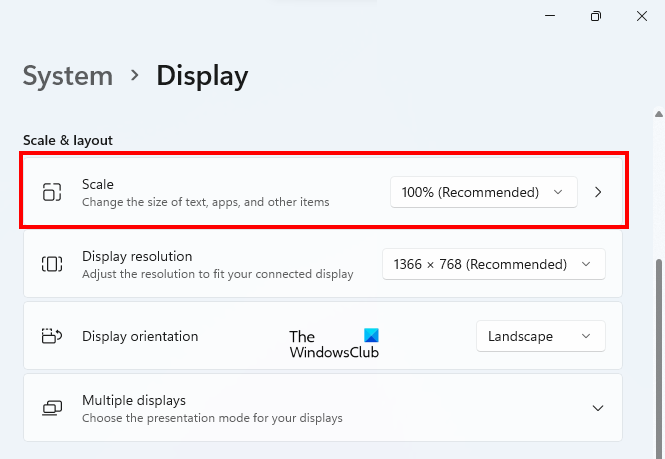Click the Multiple displays icon
The height and width of the screenshot is (459, 665).
[x=51, y=408]
